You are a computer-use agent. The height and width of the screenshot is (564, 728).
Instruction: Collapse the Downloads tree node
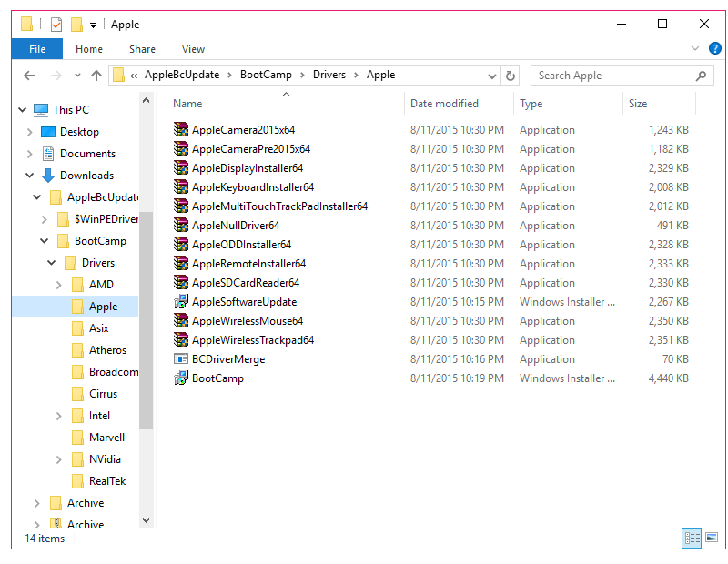pos(29,176)
